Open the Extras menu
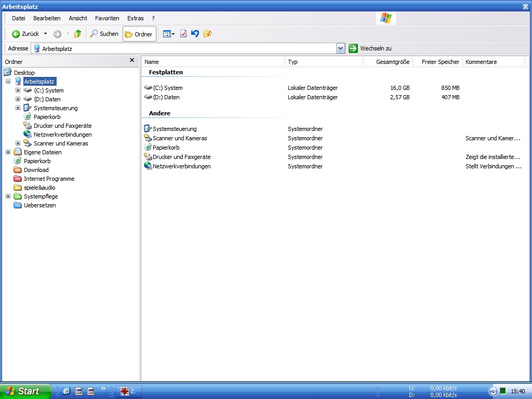This screenshot has width=532, height=399. 136,18
